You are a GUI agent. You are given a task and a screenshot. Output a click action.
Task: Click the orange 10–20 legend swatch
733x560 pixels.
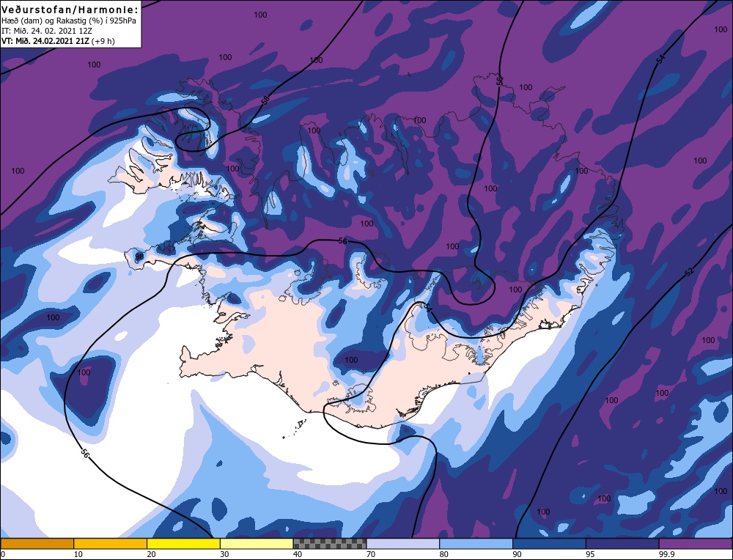pos(111,544)
